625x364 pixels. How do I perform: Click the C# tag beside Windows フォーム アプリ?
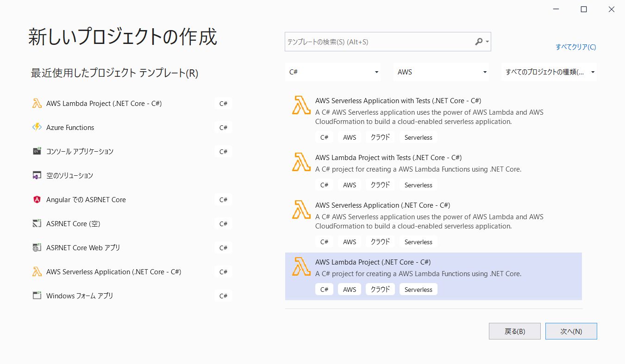click(223, 296)
